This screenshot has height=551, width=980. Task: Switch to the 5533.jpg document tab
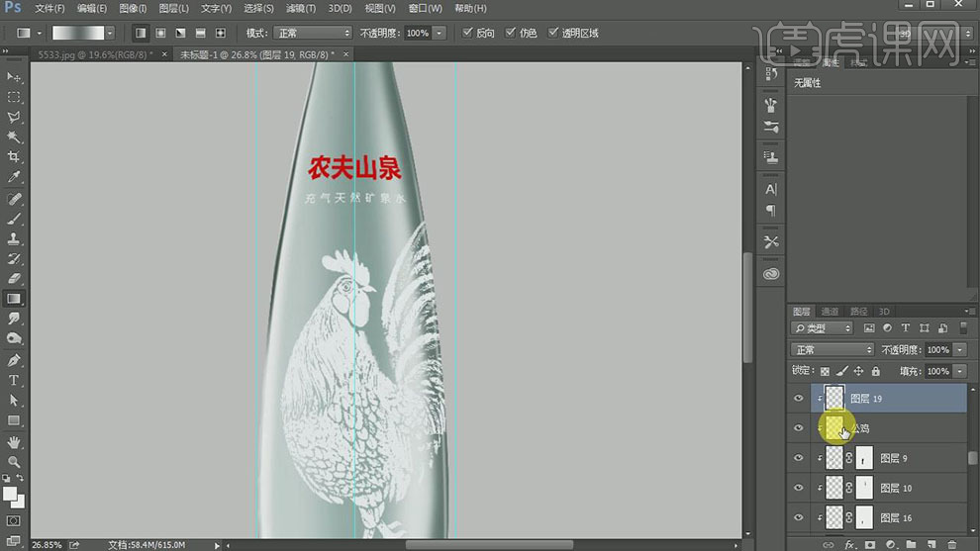pos(95,55)
